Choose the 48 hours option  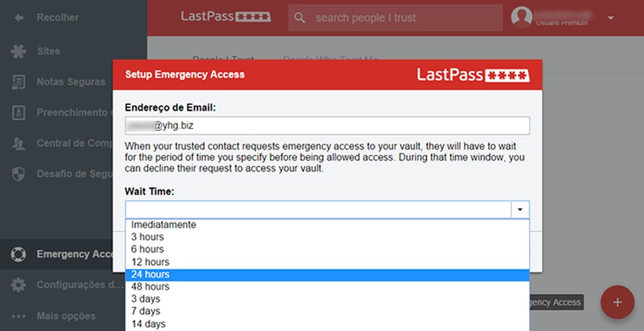click(x=151, y=287)
